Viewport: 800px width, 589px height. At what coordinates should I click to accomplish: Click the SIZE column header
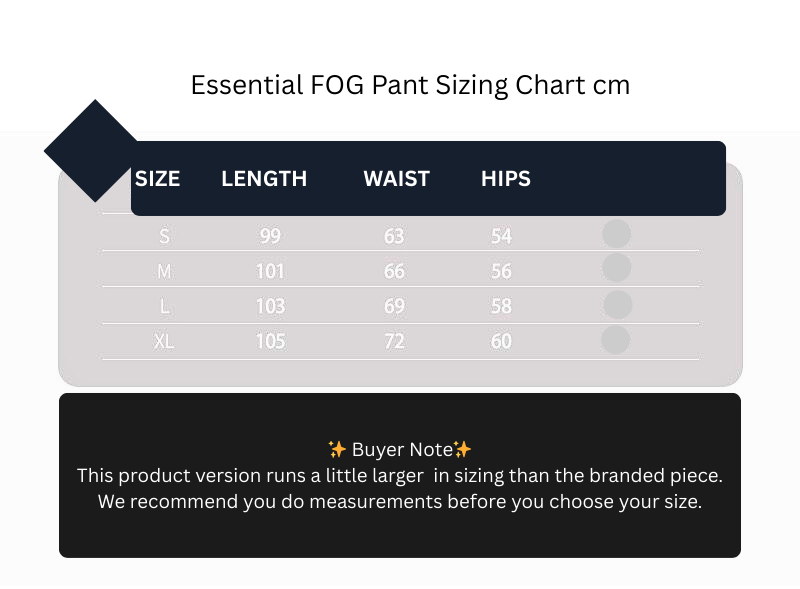tap(157, 179)
